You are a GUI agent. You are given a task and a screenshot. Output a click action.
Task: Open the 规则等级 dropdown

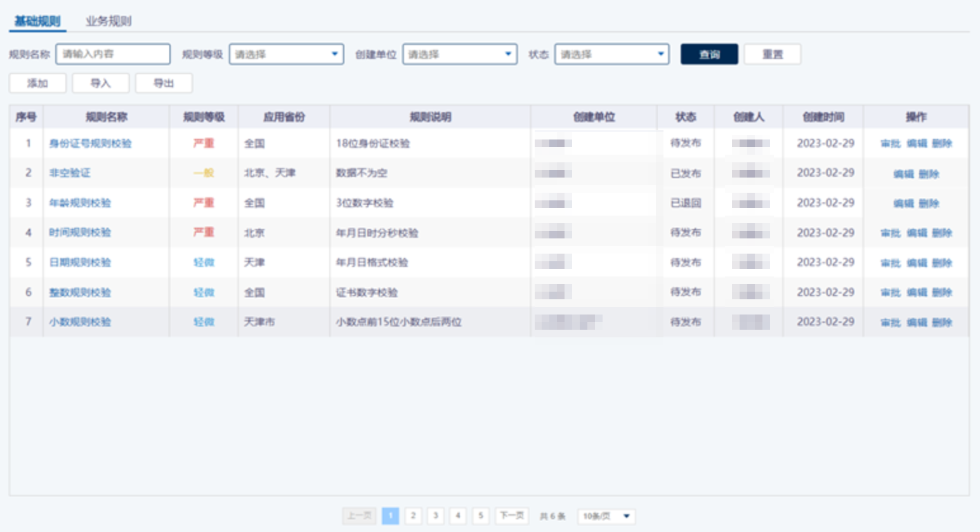click(287, 54)
